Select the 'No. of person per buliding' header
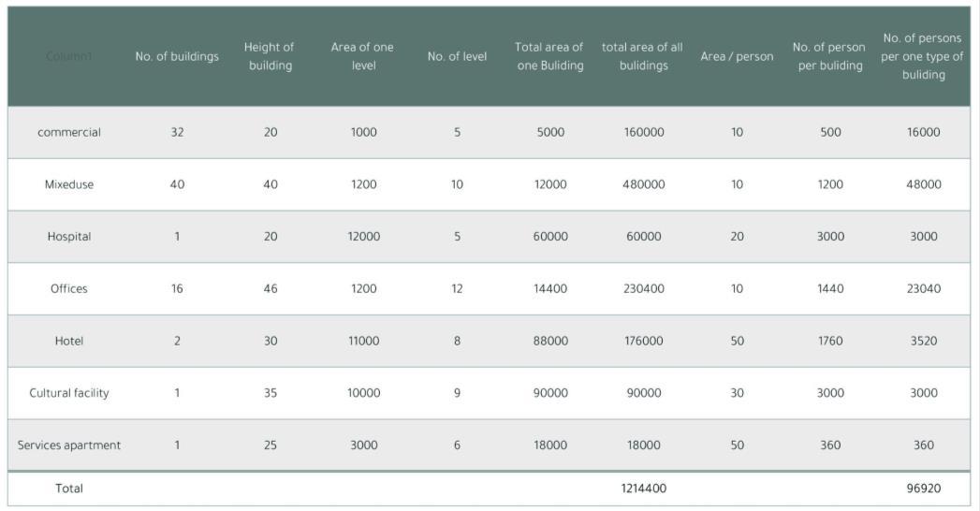Viewport: 980px width, 511px height. tap(829, 56)
